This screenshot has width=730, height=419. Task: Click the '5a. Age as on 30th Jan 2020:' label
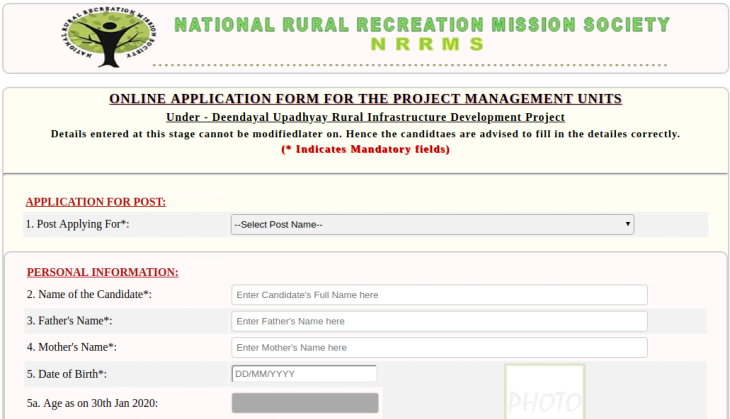click(92, 403)
